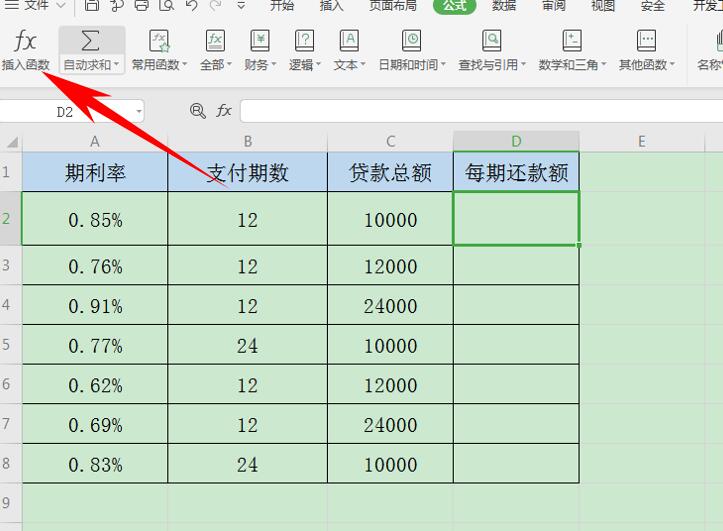Switch to the 安全 security tab
Image resolution: width=723 pixels, height=531 pixels.
pyautogui.click(x=652, y=6)
